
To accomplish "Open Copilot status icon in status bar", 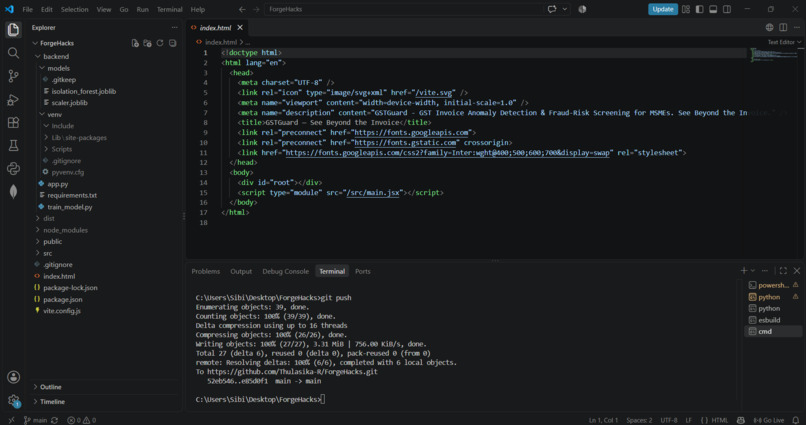I will (x=741, y=420).
